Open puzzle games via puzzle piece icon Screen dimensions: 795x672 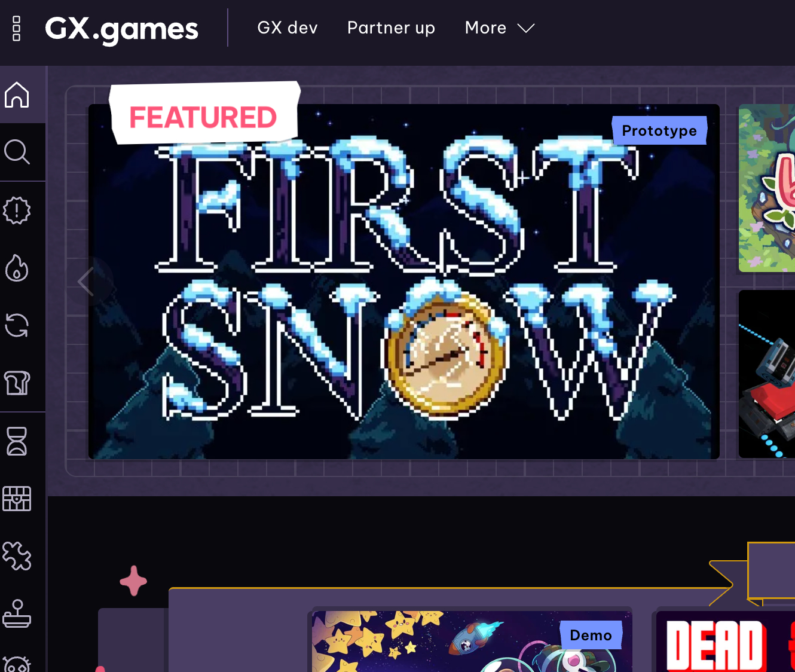pyautogui.click(x=17, y=556)
